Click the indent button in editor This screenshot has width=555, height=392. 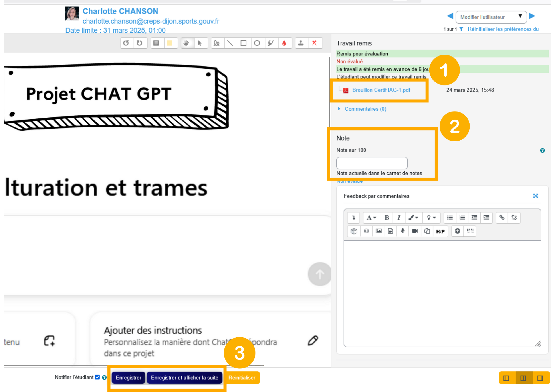pyautogui.click(x=487, y=218)
